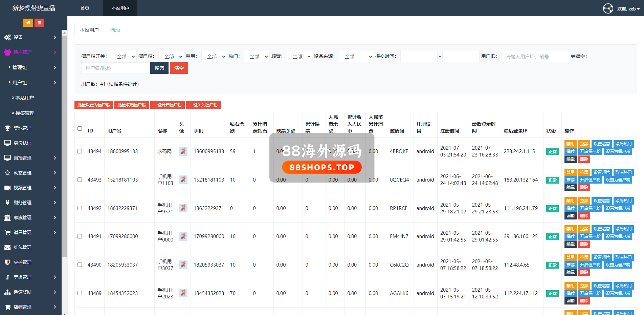
Task: Open 身份认证 monitor icon item
Action: (7, 143)
